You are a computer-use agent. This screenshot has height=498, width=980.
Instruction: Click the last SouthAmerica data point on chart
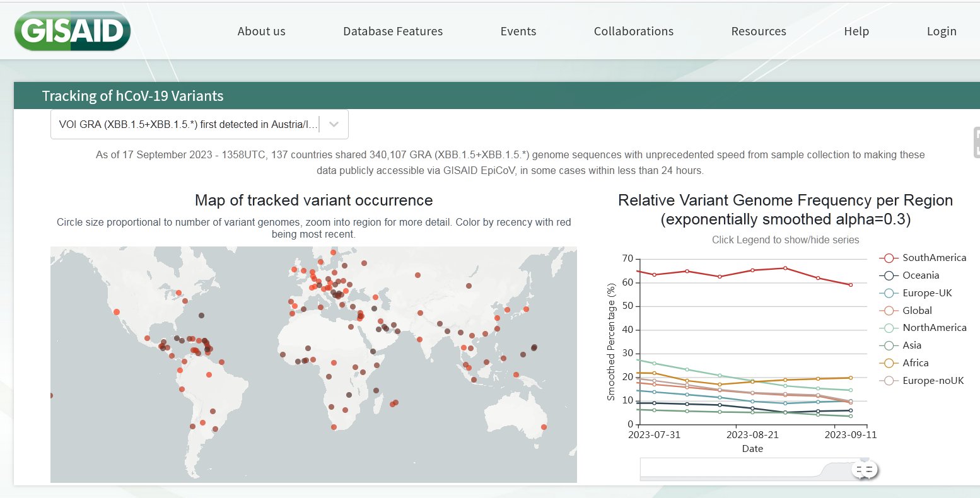click(851, 285)
